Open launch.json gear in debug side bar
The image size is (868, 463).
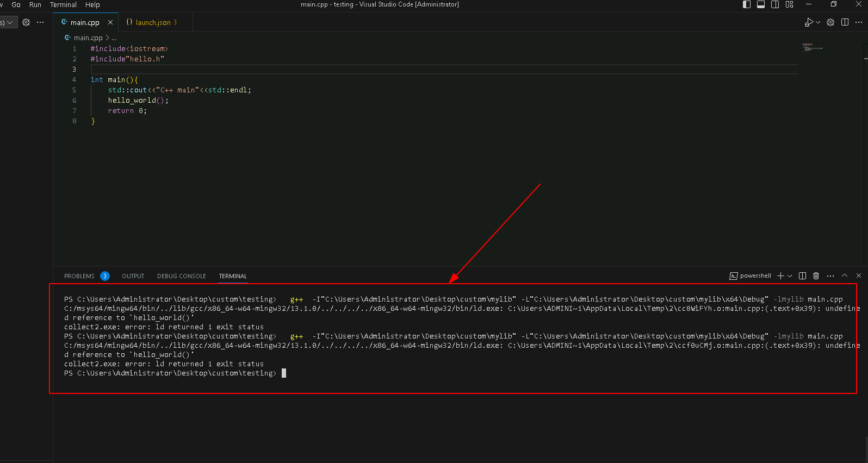pyautogui.click(x=26, y=22)
